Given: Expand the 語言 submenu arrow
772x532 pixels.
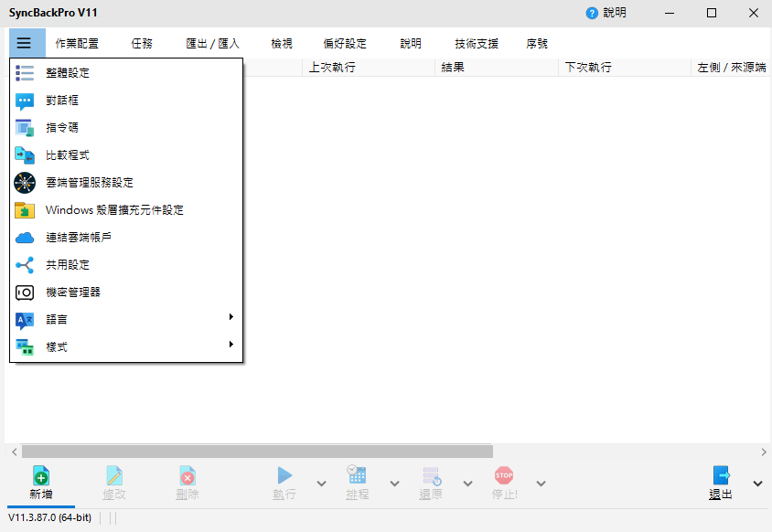Looking at the screenshot, I should click(231, 317).
